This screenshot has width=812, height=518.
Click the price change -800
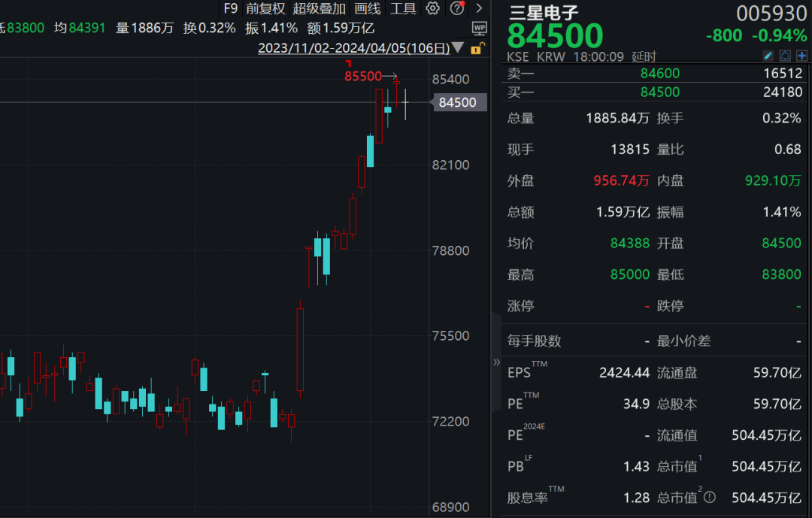pyautogui.click(x=724, y=35)
